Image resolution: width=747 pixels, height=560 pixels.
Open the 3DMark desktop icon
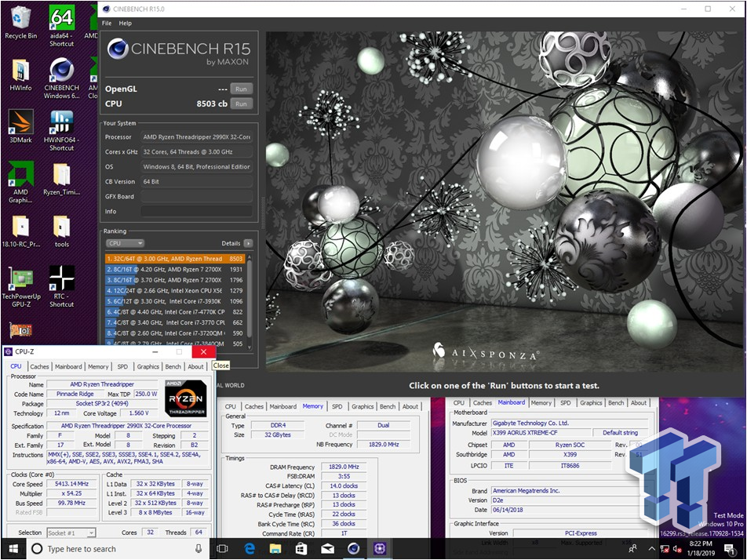(x=20, y=127)
